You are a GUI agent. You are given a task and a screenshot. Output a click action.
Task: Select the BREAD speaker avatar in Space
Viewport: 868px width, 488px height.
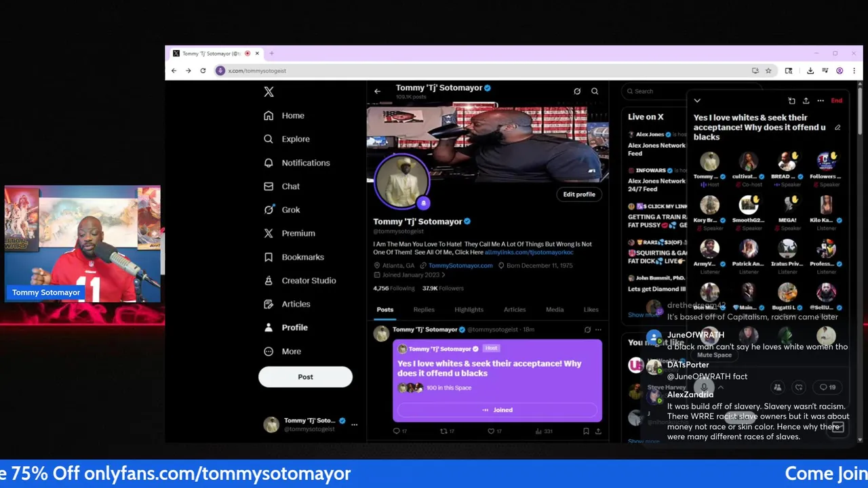pyautogui.click(x=787, y=162)
